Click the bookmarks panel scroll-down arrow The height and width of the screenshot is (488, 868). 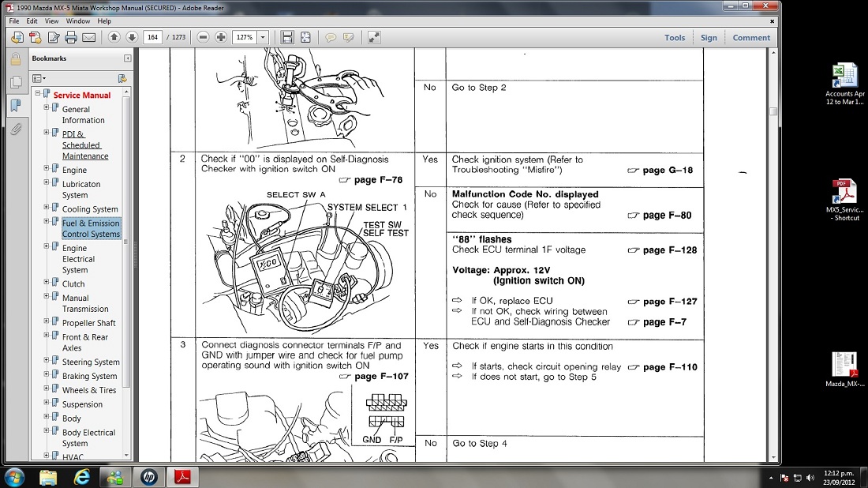[127, 456]
